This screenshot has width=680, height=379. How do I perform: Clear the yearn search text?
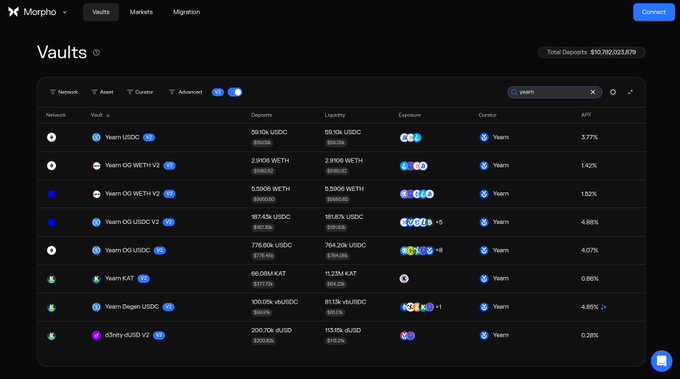[593, 92]
